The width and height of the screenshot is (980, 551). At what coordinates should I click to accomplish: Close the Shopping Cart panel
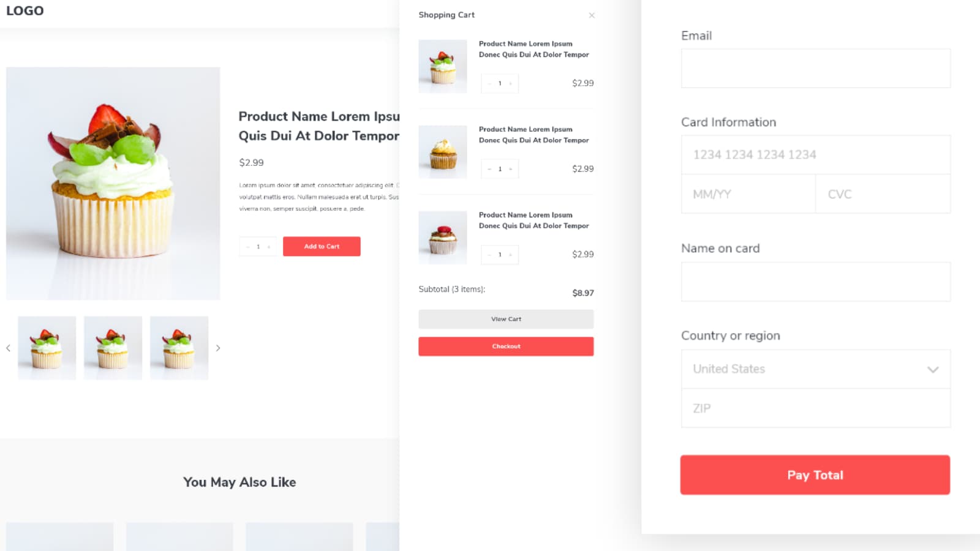point(592,15)
